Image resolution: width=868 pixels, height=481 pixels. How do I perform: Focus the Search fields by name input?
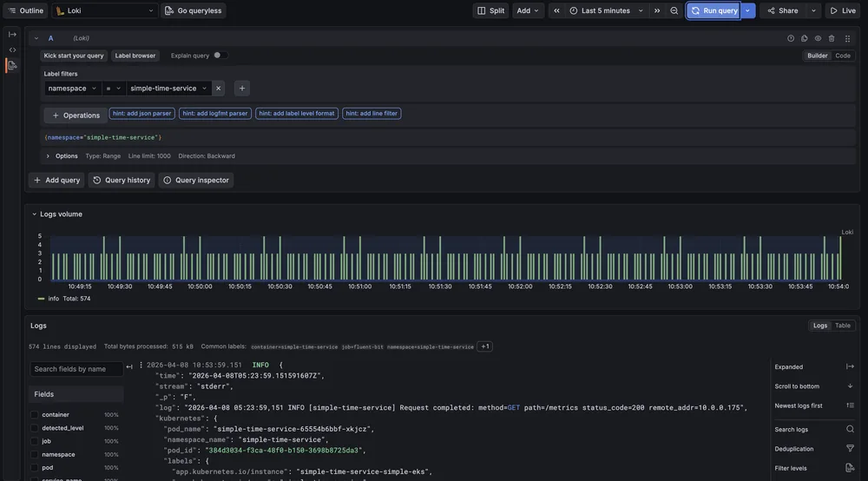76,369
